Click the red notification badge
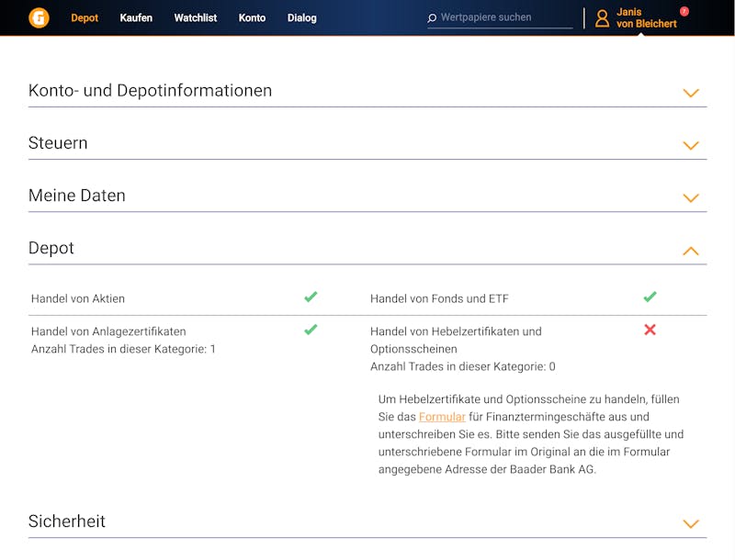This screenshot has height=560, width=735. (684, 11)
